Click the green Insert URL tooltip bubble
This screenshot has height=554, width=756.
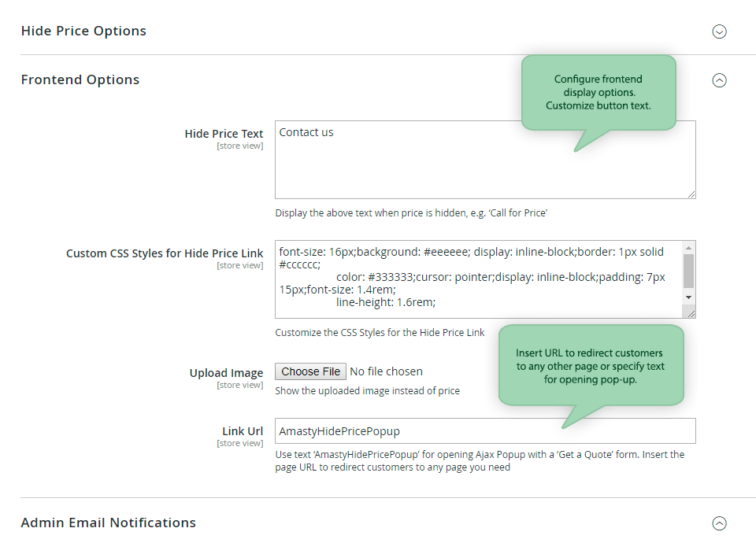591,366
